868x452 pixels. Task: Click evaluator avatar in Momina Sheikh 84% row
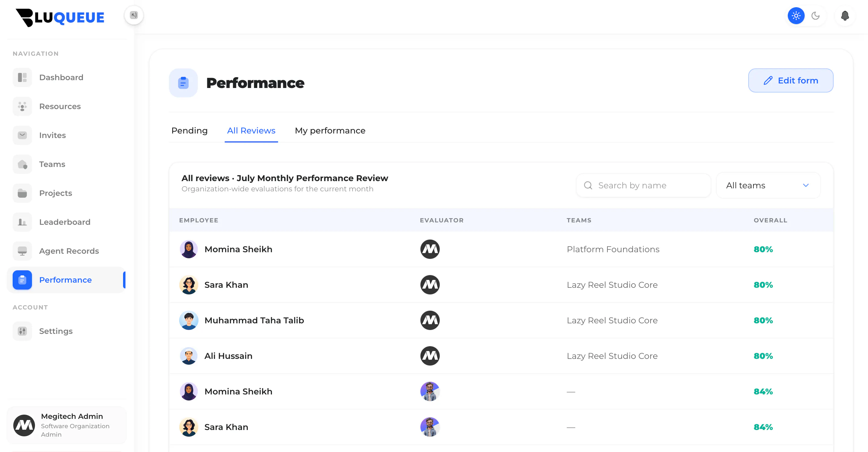(x=430, y=392)
